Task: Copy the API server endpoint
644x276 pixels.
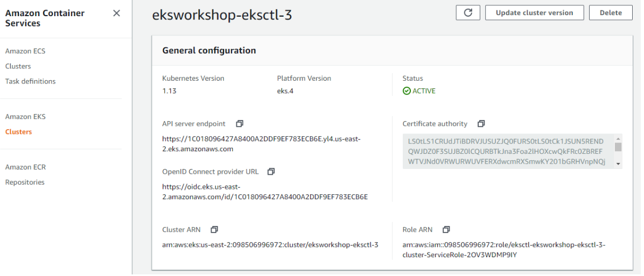Action: pos(240,124)
